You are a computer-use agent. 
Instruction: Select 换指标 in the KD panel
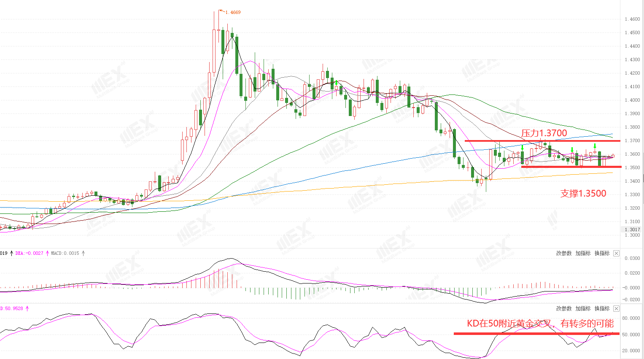[x=602, y=309]
